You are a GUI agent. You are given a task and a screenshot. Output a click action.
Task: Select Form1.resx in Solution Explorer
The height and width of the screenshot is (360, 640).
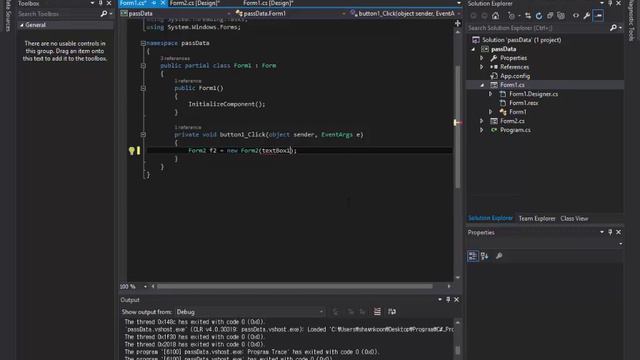pos(524,103)
